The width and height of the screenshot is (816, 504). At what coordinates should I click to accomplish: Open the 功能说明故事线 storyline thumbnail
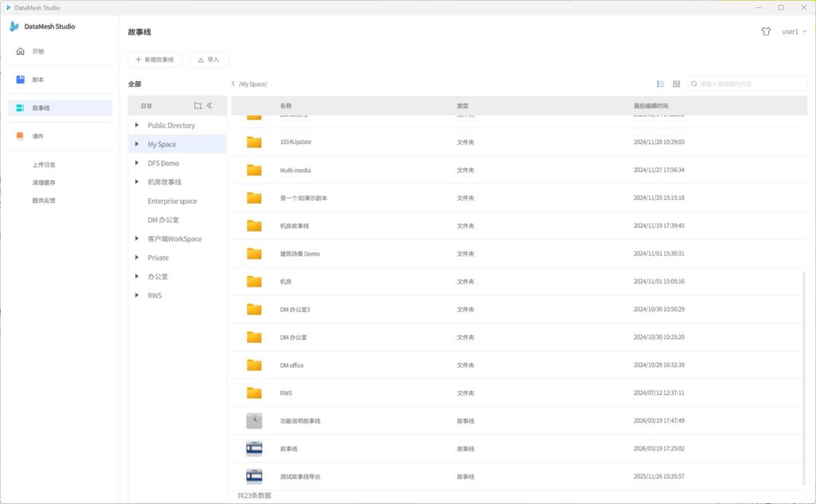(254, 420)
